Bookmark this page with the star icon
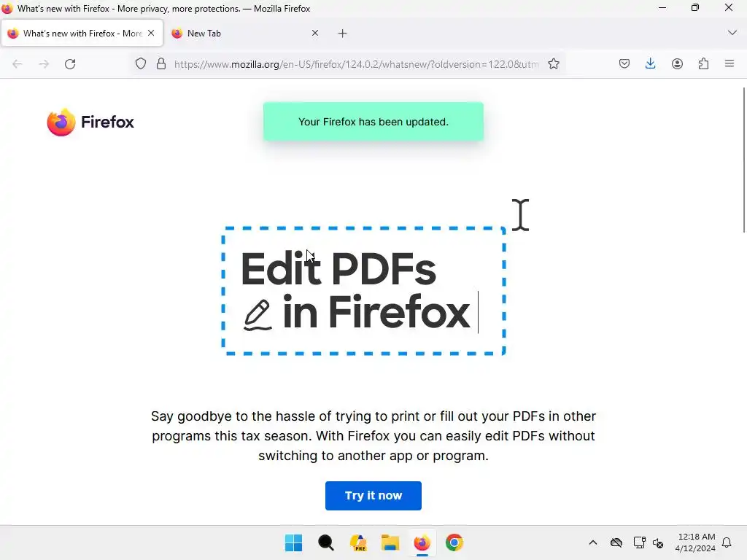The image size is (747, 560). [554, 64]
